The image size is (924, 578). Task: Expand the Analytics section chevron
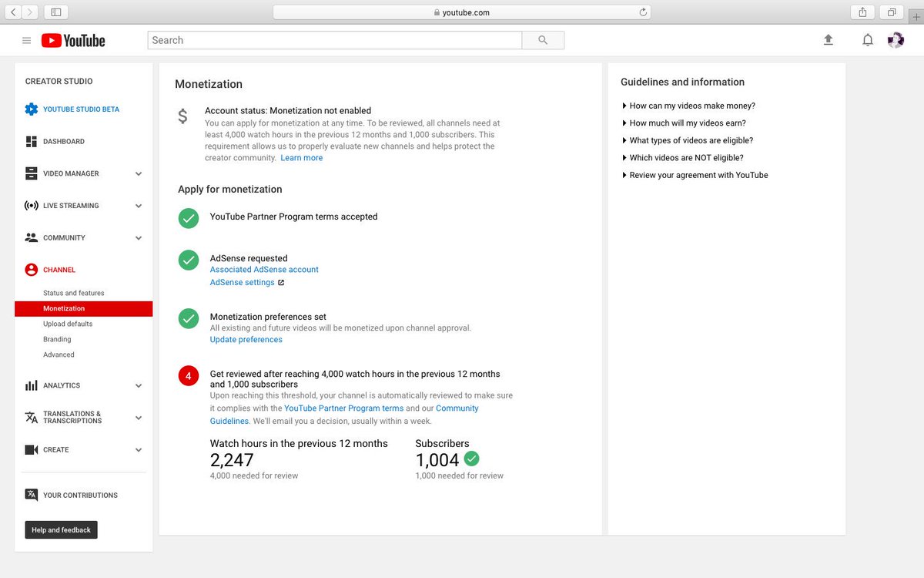coord(139,386)
